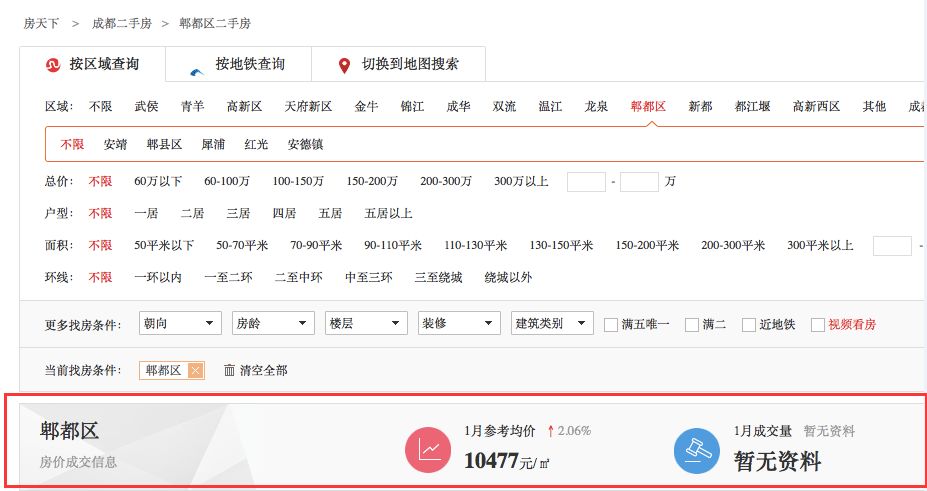The width and height of the screenshot is (927, 491).
Task: Select 青羊 district
Action: (192, 106)
